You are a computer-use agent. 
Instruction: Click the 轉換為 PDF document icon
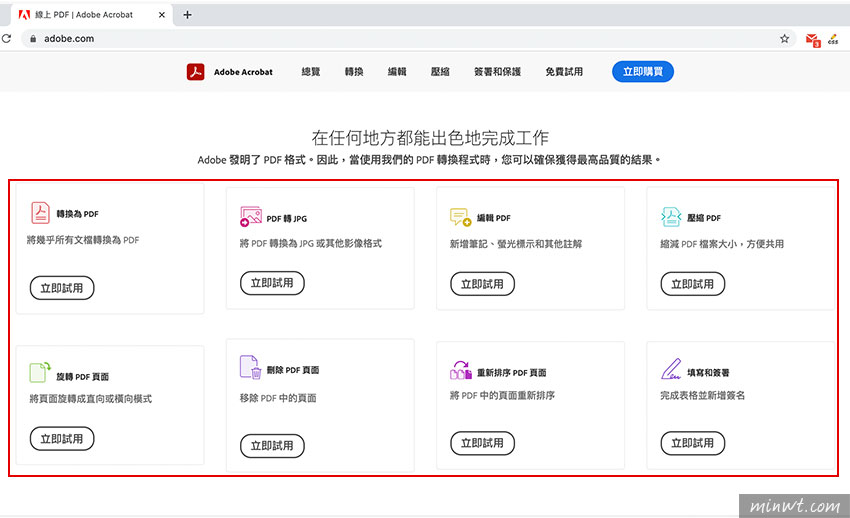coord(40,212)
